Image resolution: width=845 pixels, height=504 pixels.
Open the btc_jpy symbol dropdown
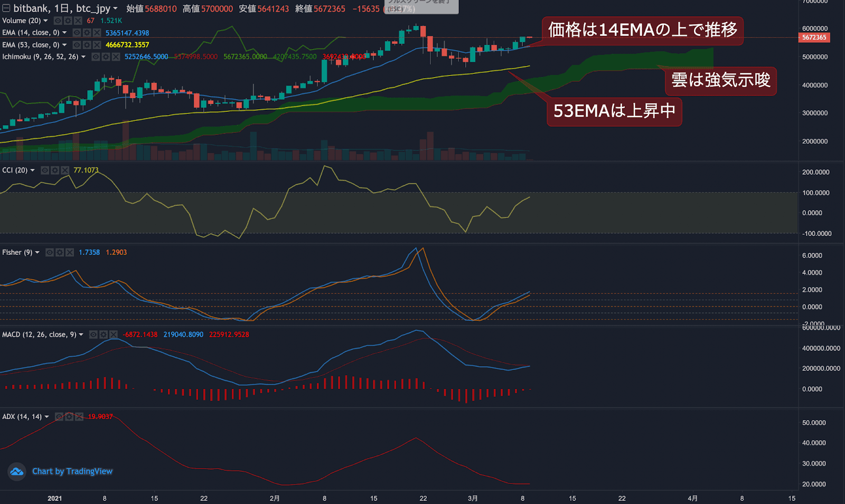pos(115,8)
